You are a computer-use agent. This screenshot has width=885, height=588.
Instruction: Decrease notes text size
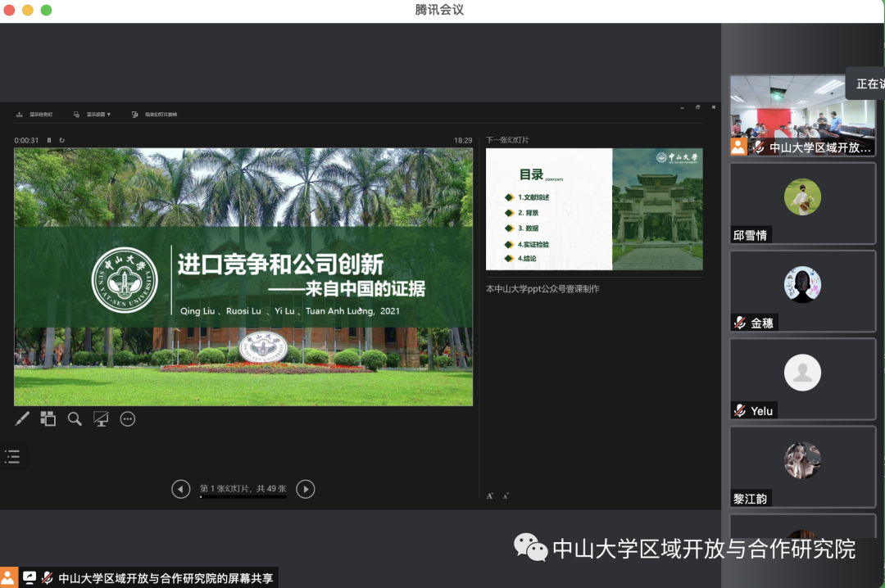coord(506,496)
